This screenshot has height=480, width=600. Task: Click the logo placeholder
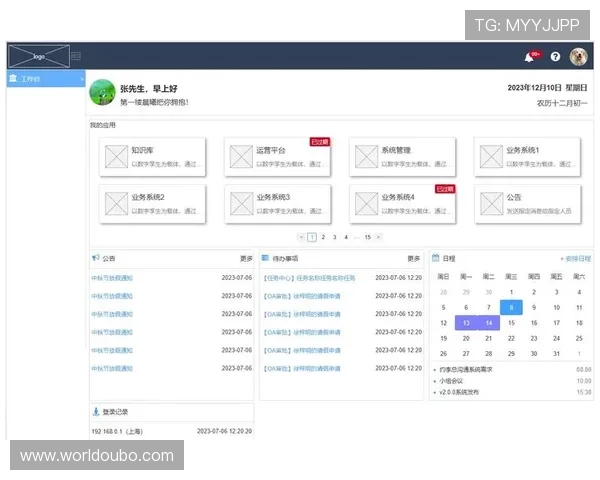pyautogui.click(x=39, y=56)
